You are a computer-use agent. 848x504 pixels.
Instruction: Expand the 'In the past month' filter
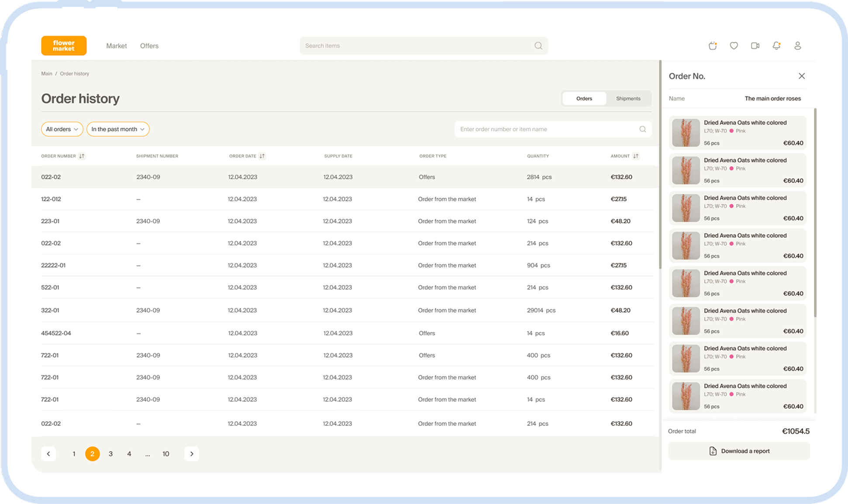click(118, 129)
